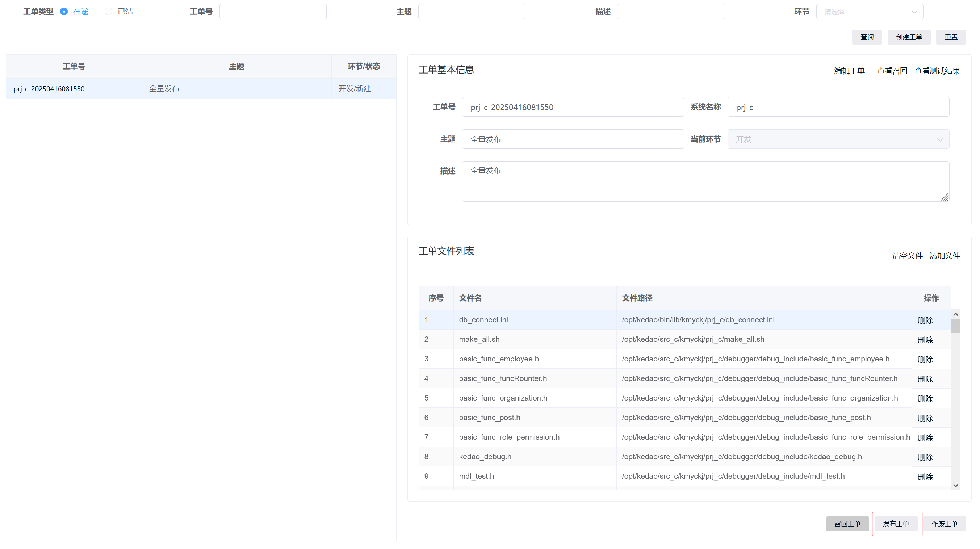Click the 描述 search input field

(x=670, y=12)
